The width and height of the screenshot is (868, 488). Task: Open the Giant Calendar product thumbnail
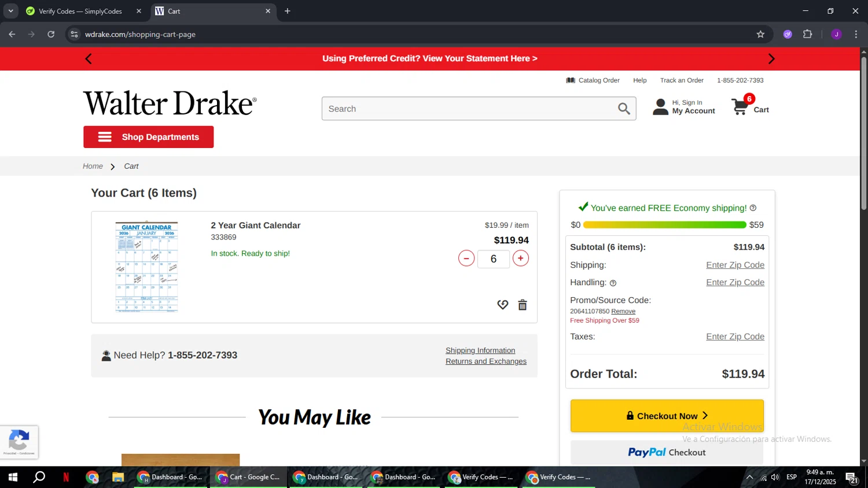(x=146, y=267)
